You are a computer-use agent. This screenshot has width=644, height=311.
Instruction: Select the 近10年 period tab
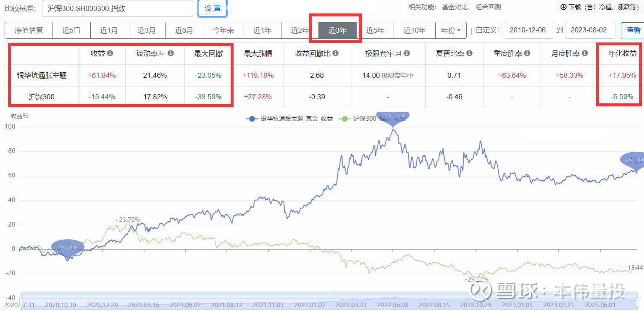[x=415, y=30]
